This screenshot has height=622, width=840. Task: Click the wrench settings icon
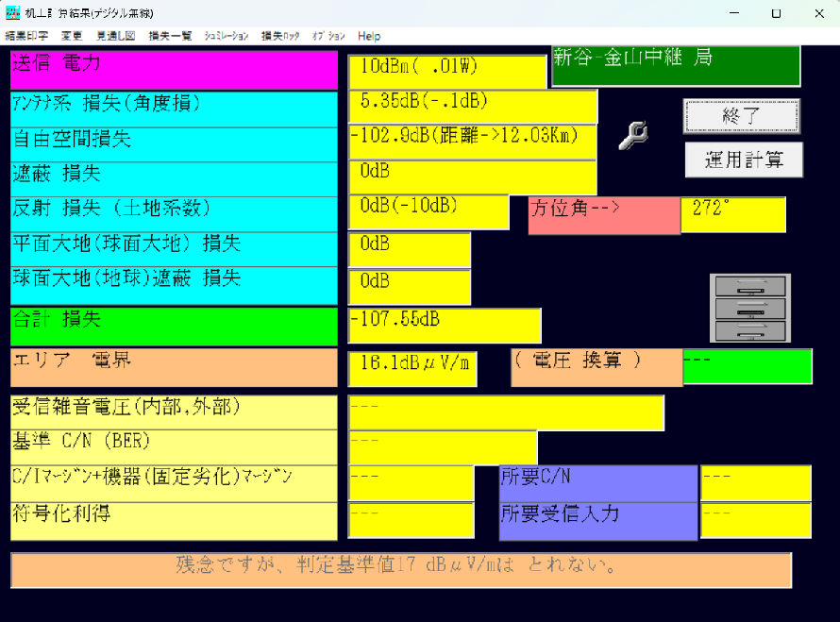pos(633,135)
